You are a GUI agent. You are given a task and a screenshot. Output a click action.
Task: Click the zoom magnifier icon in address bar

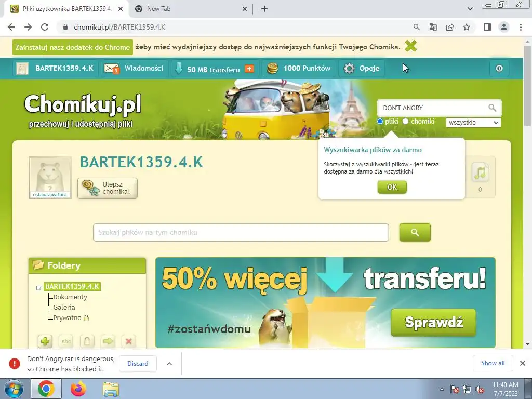click(416, 27)
